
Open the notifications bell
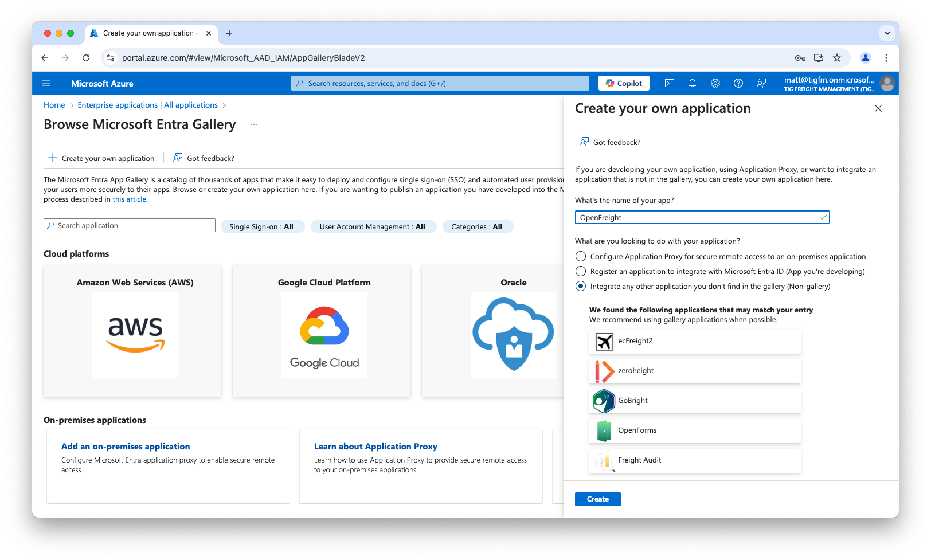coord(693,83)
